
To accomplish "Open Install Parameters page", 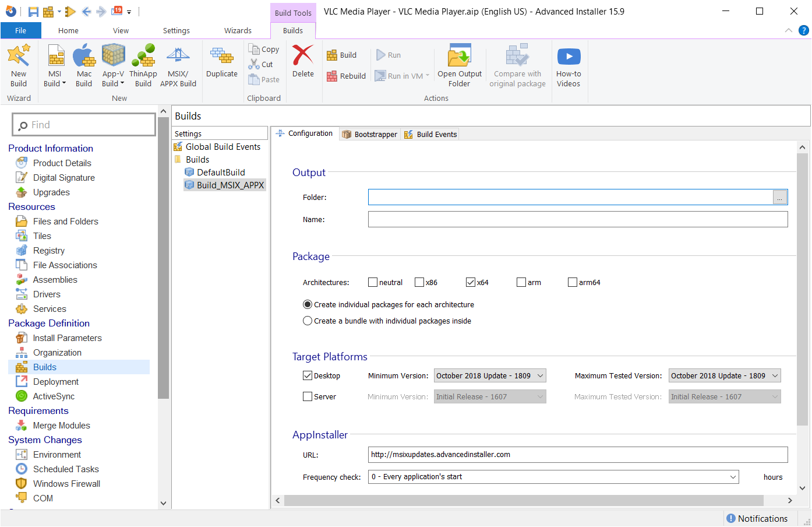I will [x=67, y=338].
